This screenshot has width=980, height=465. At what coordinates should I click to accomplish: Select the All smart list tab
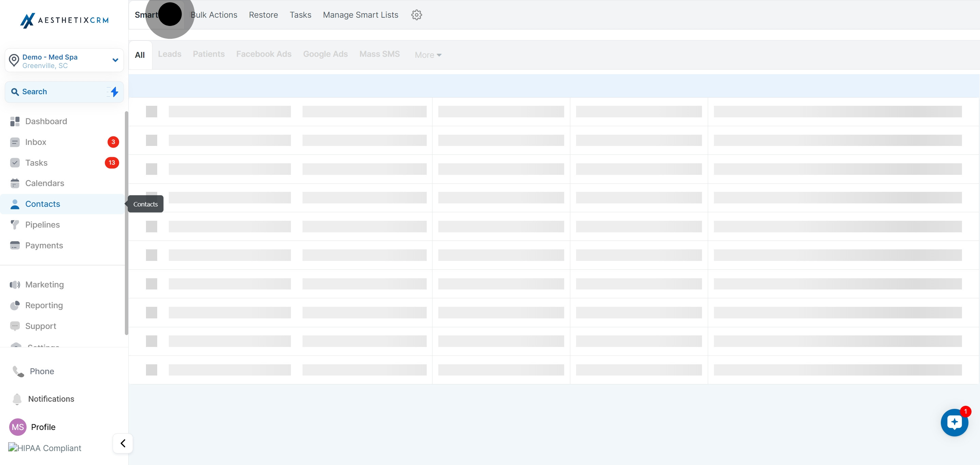[140, 55]
